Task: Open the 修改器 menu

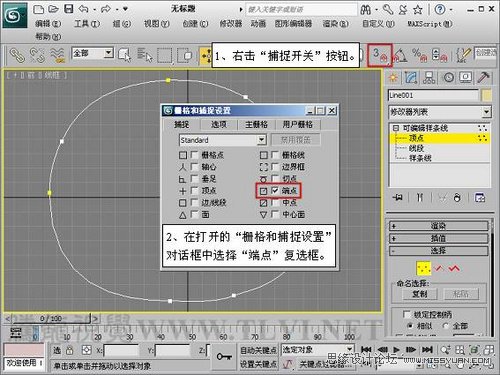Action: click(230, 24)
